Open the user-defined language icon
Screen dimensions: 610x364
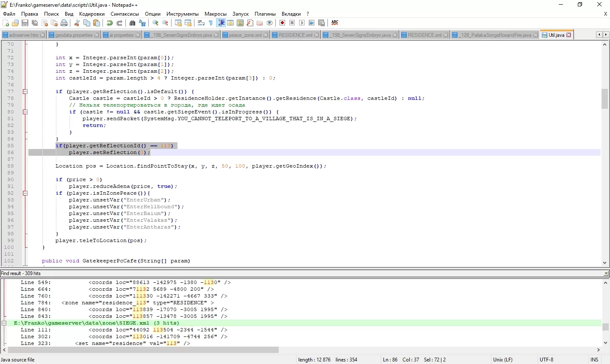(x=230, y=23)
